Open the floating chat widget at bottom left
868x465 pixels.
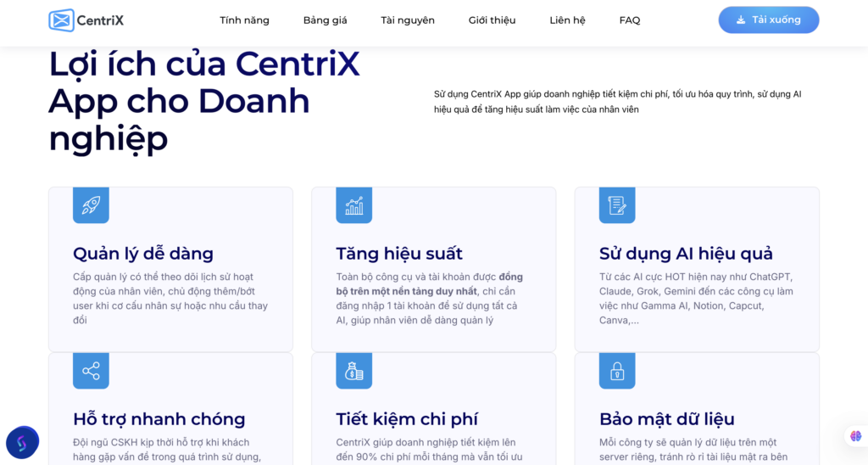(x=22, y=442)
